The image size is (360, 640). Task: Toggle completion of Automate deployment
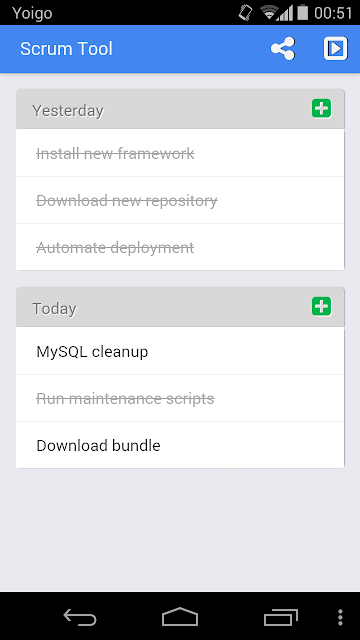180,247
